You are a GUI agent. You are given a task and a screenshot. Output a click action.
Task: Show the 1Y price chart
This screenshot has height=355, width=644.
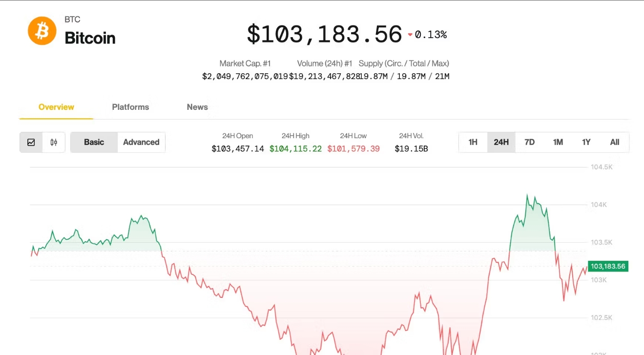coord(586,142)
